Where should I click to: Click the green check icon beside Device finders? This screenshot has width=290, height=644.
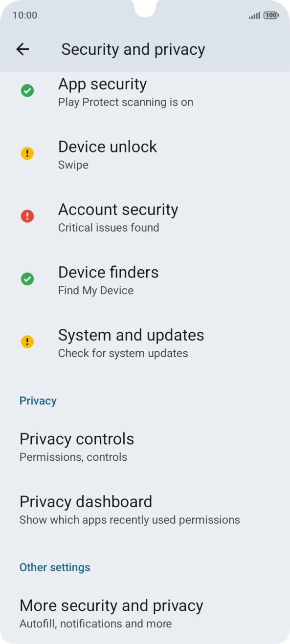27,279
